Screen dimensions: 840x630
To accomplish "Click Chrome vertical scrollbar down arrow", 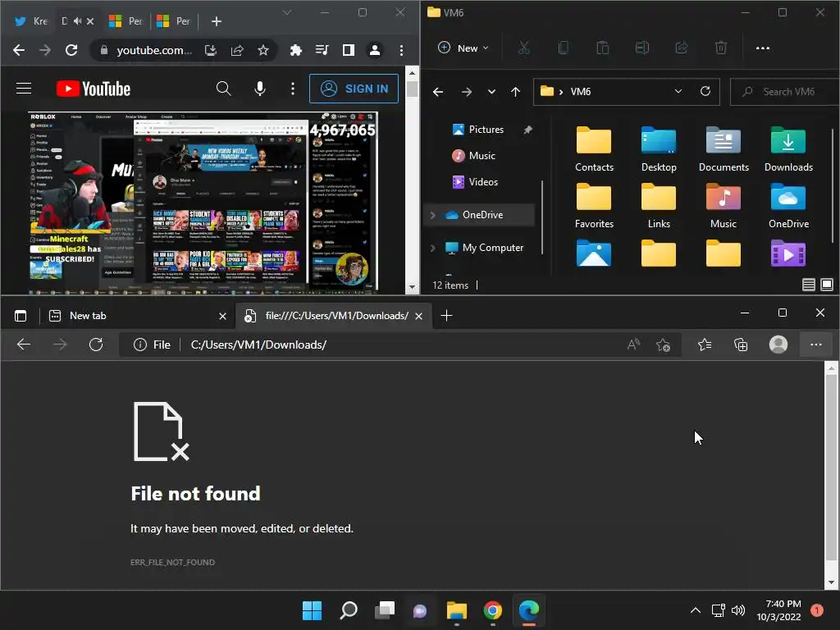I will tap(412, 287).
